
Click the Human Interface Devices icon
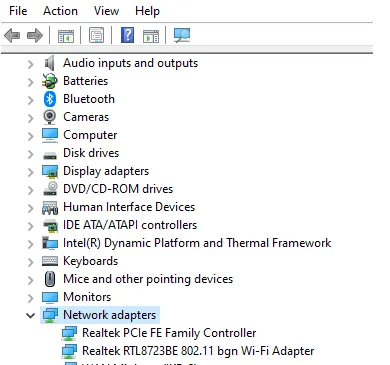pyautogui.click(x=50, y=208)
